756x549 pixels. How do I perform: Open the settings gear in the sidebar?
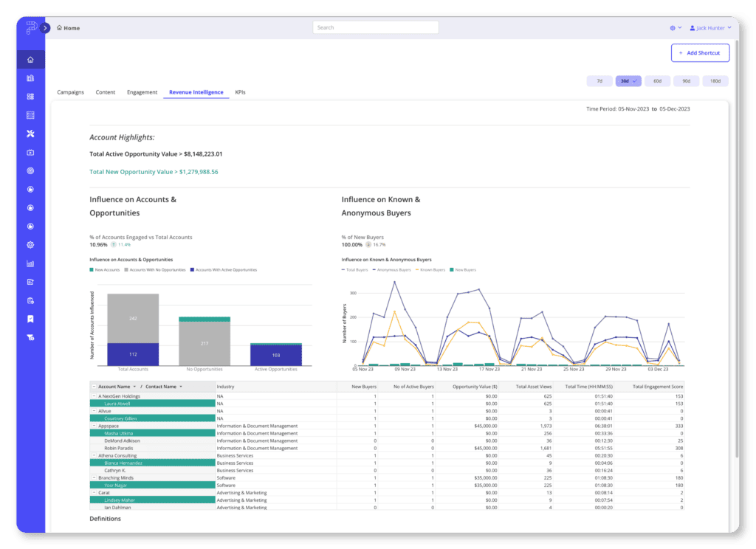(30, 244)
